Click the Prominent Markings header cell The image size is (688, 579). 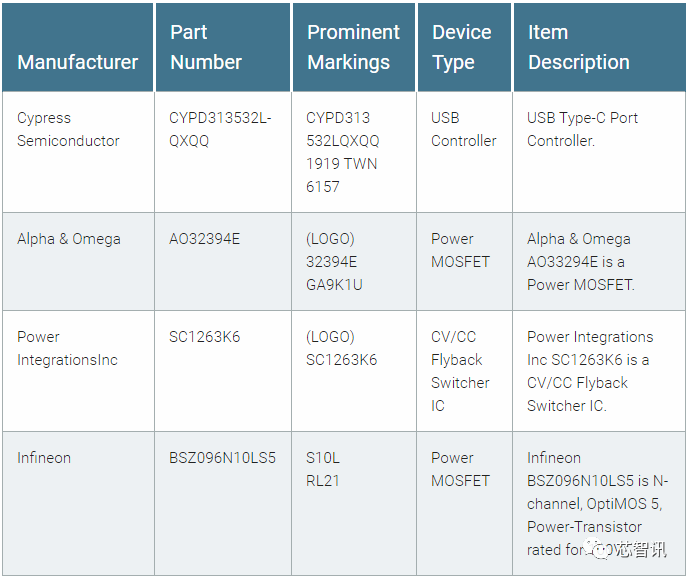[x=353, y=47]
